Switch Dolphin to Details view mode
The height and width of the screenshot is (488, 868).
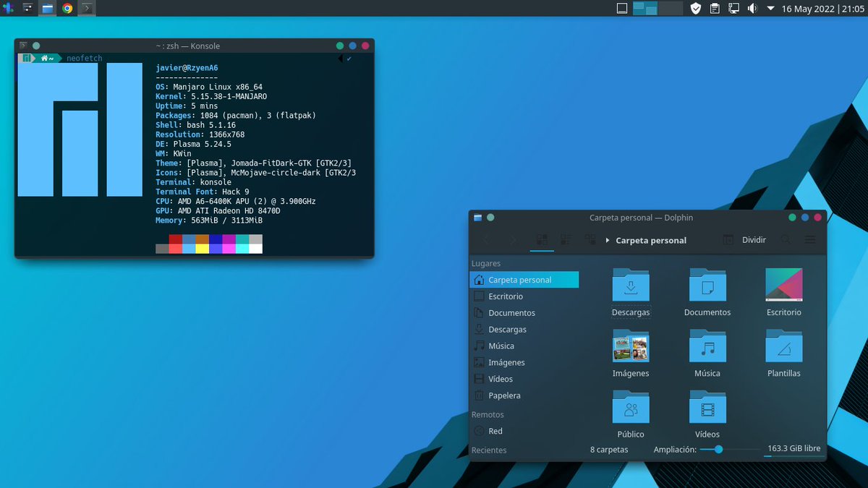pyautogui.click(x=590, y=240)
